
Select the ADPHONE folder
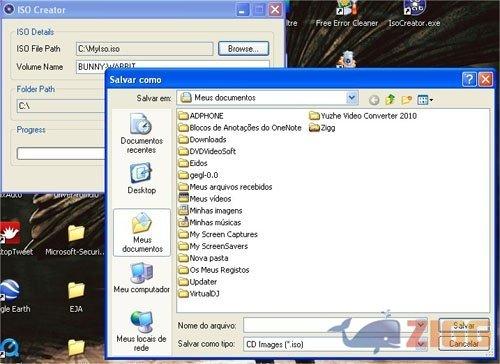(x=201, y=116)
